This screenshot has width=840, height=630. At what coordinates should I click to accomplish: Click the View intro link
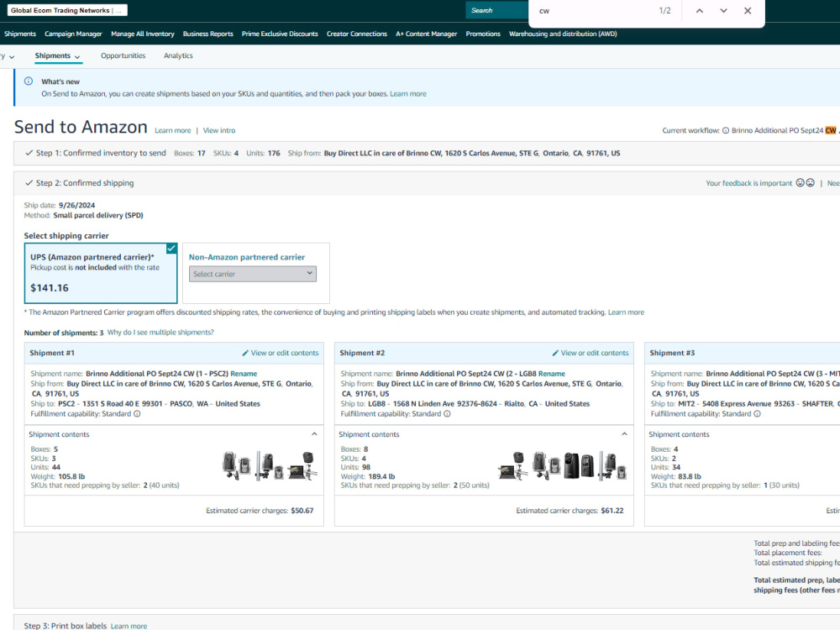(219, 131)
